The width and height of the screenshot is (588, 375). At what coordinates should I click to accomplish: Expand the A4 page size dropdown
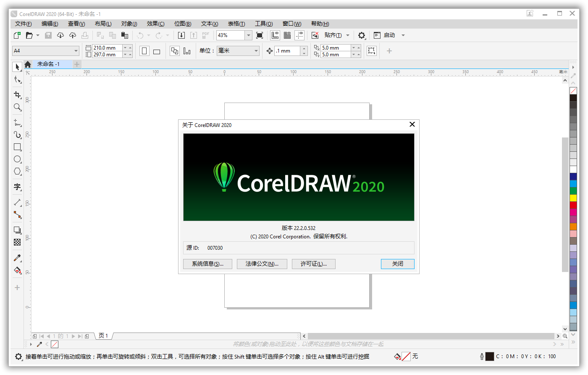[76, 51]
